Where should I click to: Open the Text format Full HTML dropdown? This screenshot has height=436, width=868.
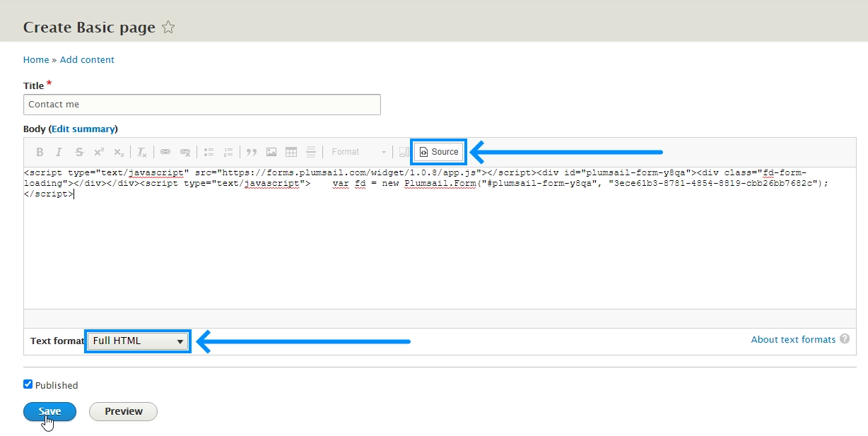tap(138, 341)
